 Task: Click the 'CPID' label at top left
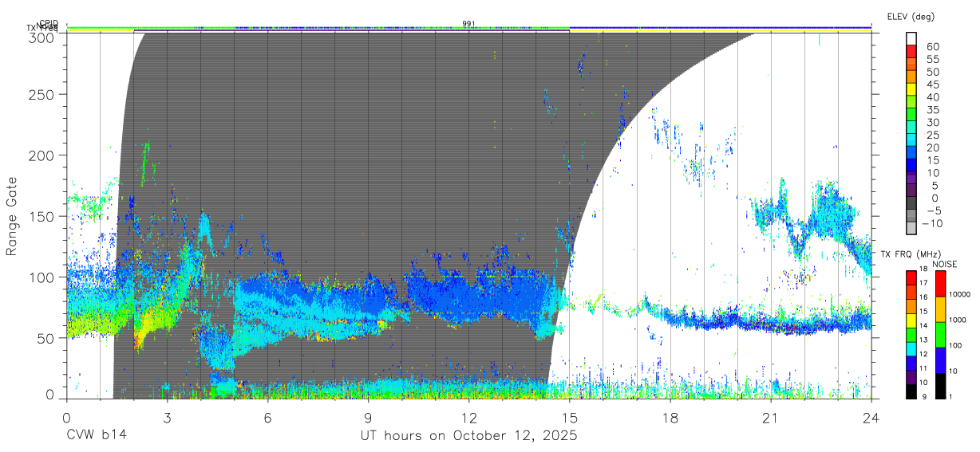pos(49,24)
